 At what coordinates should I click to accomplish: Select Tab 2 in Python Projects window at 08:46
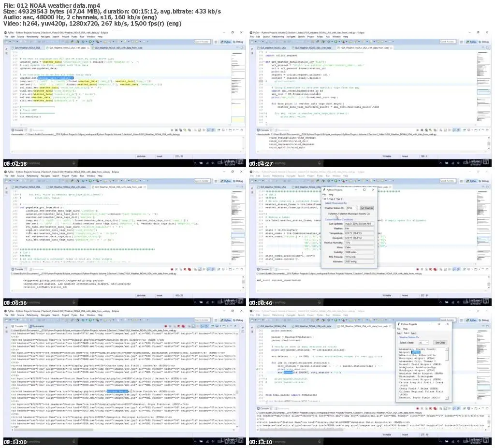(332, 199)
